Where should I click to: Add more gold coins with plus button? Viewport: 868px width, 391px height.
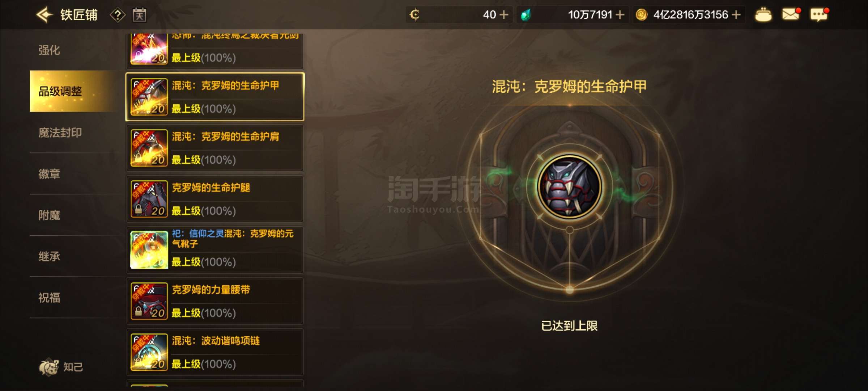tap(736, 15)
